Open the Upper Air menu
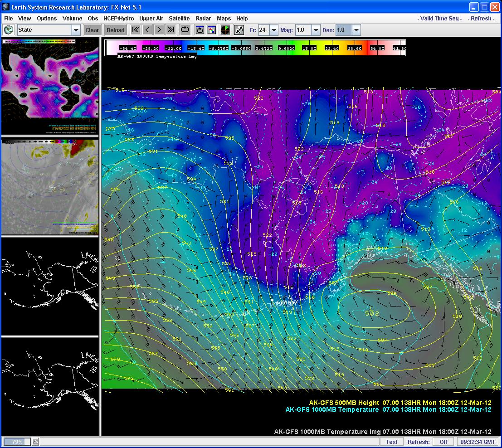 click(x=151, y=19)
